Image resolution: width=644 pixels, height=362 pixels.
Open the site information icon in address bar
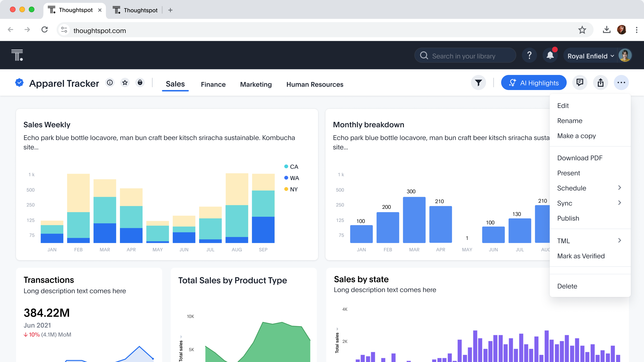(x=64, y=30)
